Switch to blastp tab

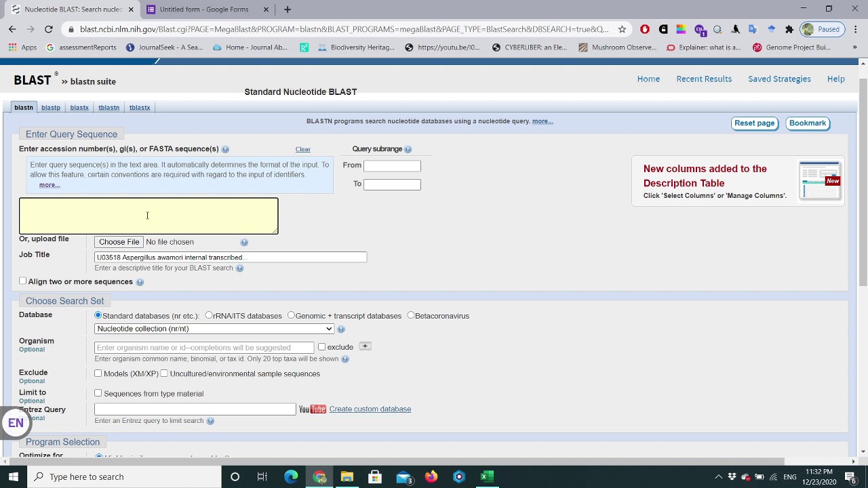(51, 108)
